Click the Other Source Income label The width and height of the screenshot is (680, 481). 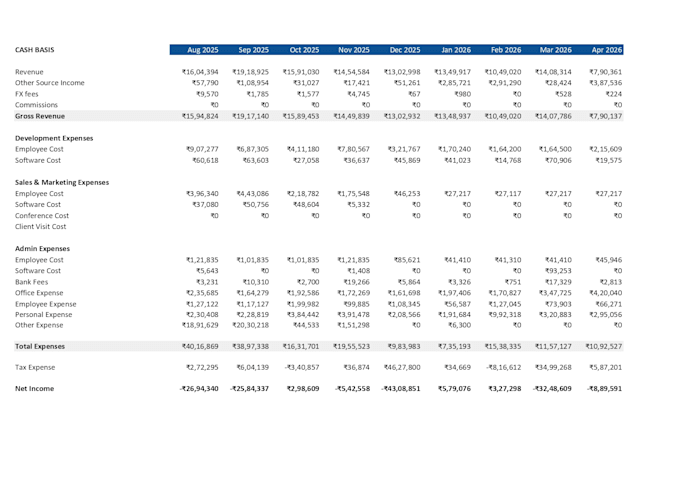pos(49,83)
